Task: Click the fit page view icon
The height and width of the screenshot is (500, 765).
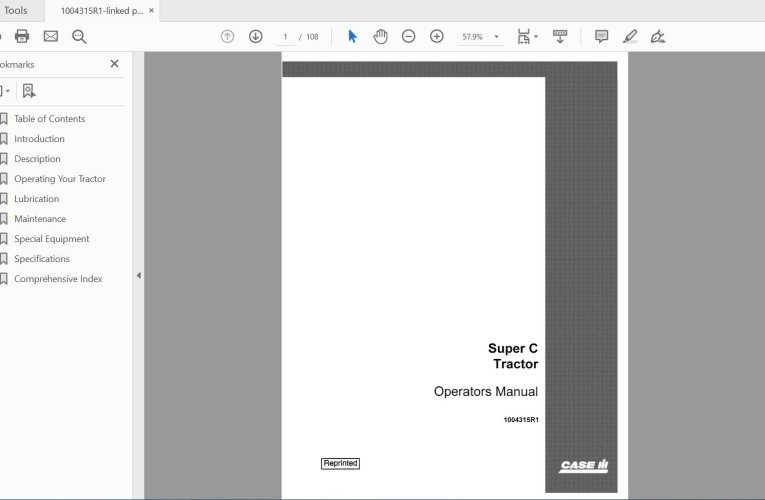Action: point(523,37)
